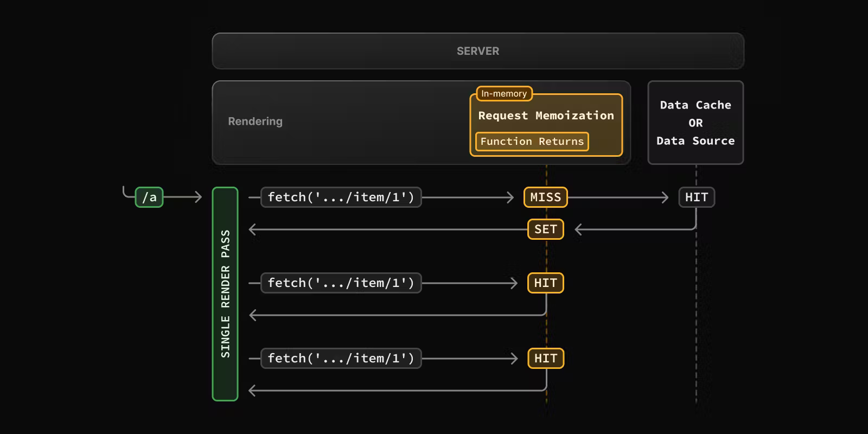The image size is (868, 434).
Task: Click the arrowhead pointing at the MISS badge
Action: [510, 197]
